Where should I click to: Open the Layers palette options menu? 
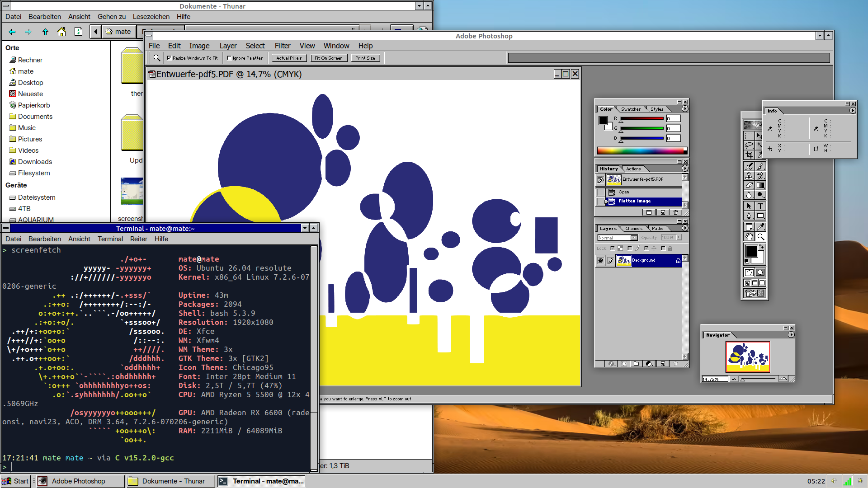685,228
